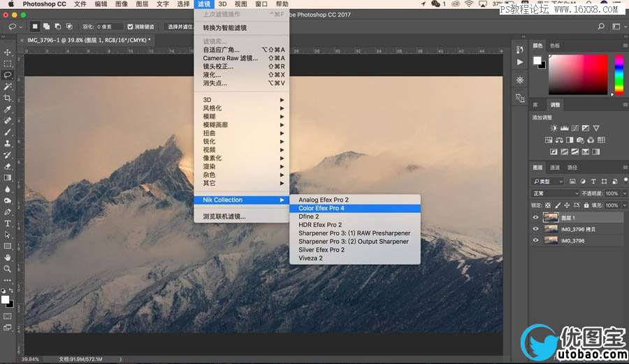629x364 pixels.
Task: Choose New Selection mode in options bar
Action: (35, 27)
